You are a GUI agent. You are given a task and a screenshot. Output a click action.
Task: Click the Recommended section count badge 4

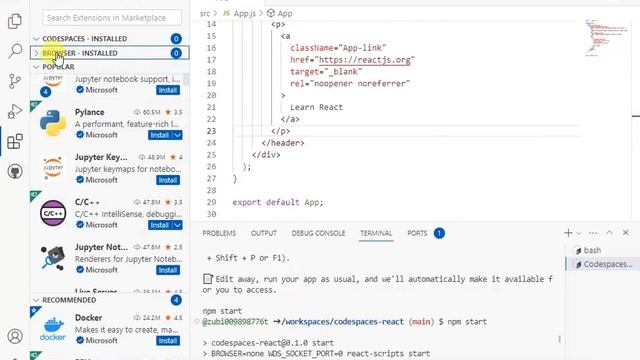coord(176,300)
